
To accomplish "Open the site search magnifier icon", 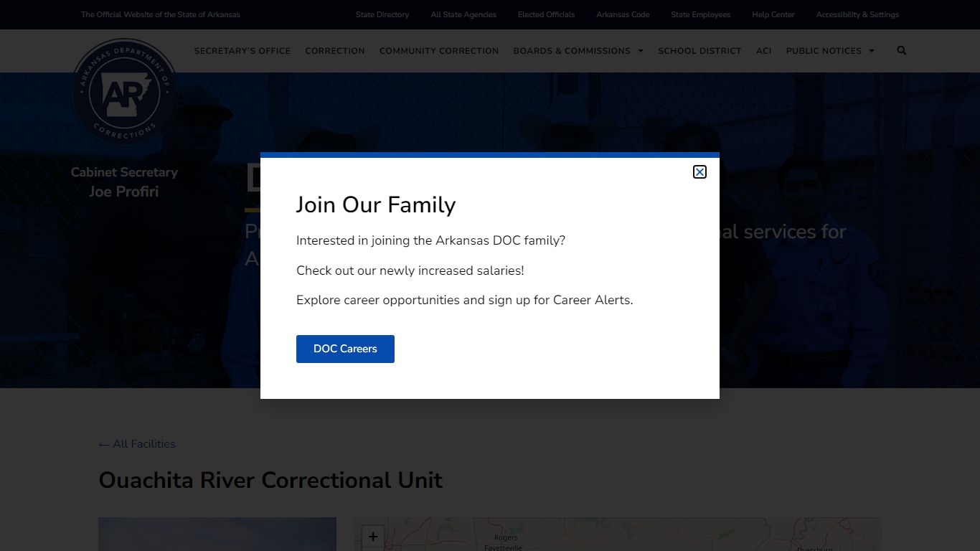I will (x=901, y=50).
